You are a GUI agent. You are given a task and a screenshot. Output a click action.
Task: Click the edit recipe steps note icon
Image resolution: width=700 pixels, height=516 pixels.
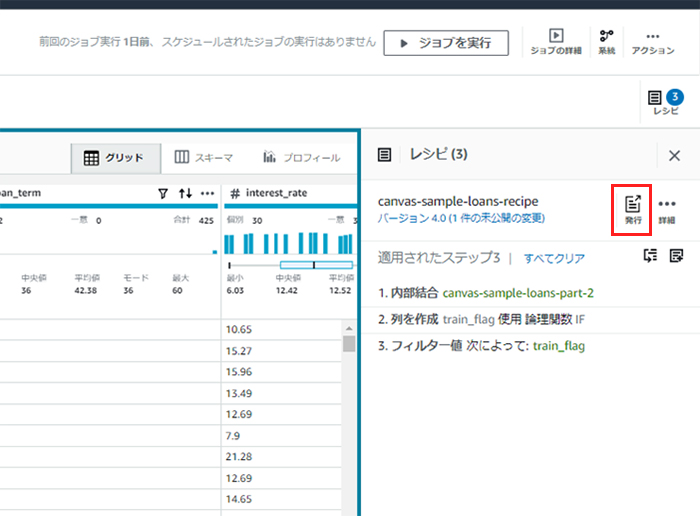(676, 256)
